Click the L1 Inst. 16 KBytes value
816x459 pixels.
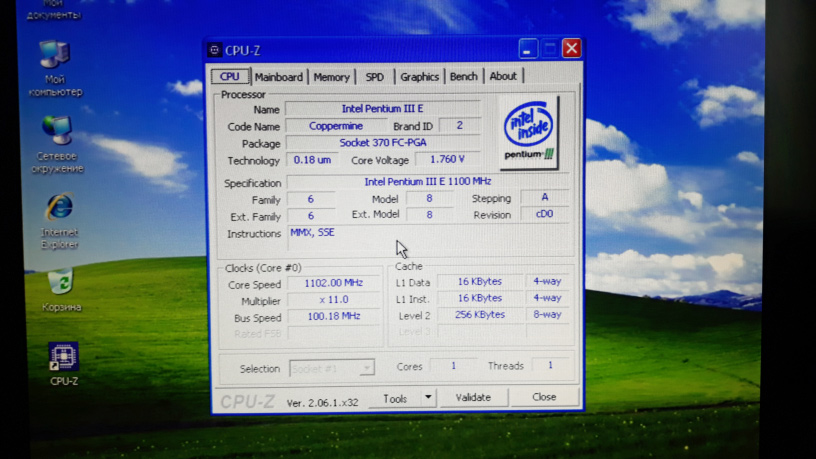pyautogui.click(x=480, y=298)
